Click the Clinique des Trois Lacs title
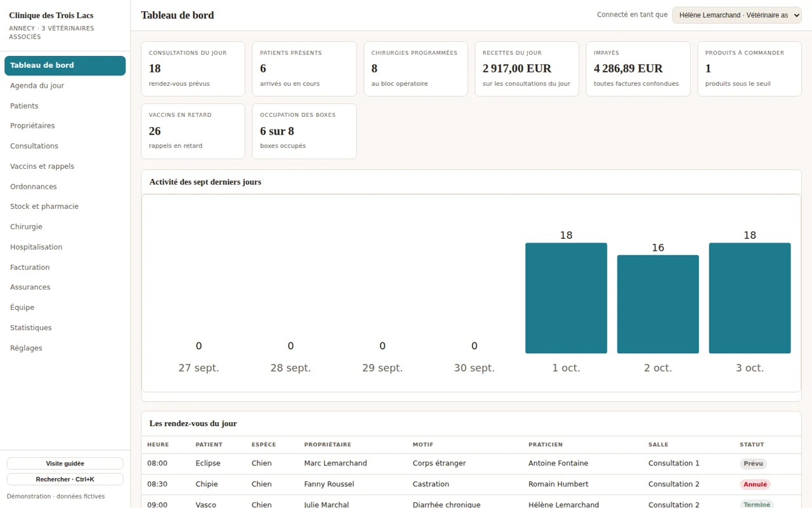The width and height of the screenshot is (812, 508). (x=51, y=15)
